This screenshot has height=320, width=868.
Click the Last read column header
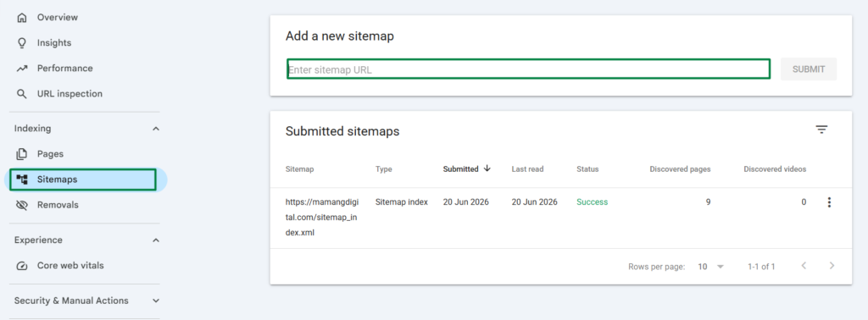tap(527, 169)
